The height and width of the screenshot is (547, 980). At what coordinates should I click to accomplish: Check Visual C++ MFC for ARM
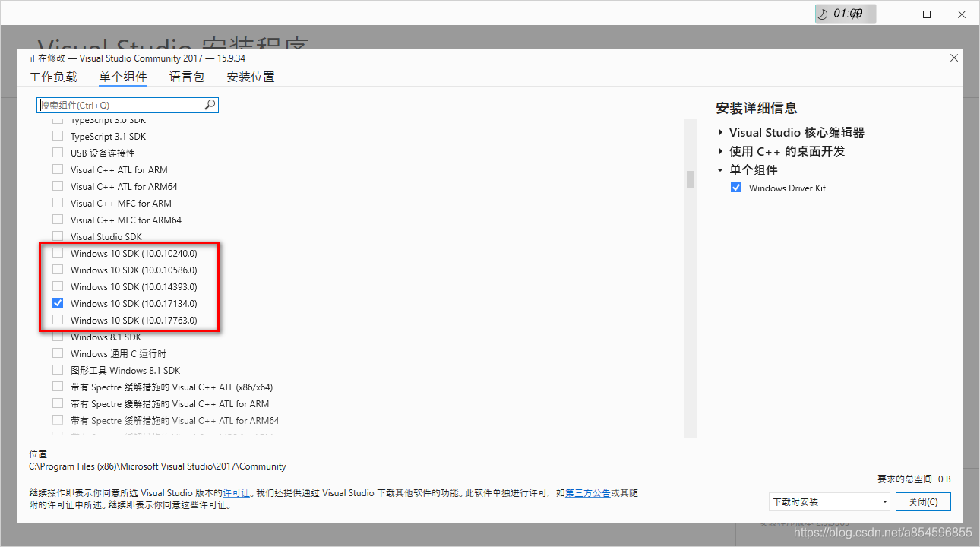coord(58,203)
